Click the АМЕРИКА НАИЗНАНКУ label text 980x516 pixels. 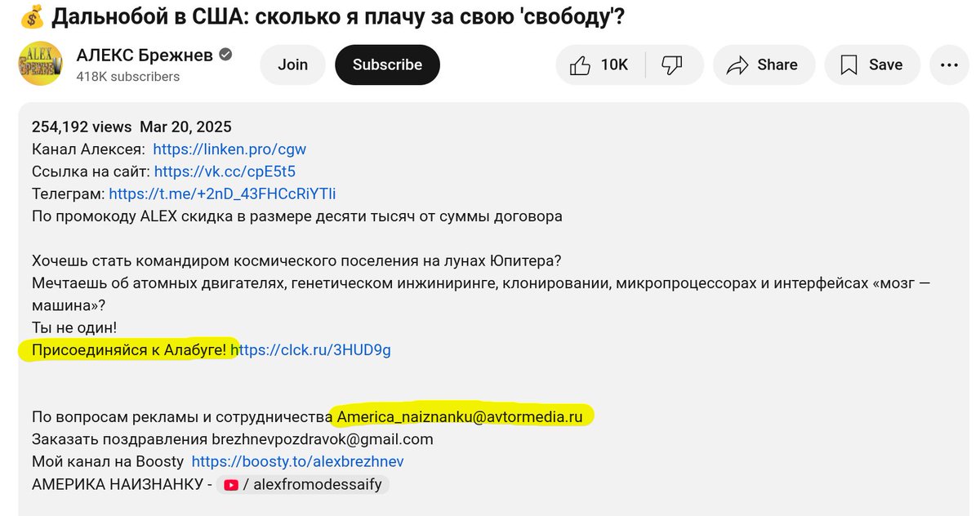click(x=117, y=484)
